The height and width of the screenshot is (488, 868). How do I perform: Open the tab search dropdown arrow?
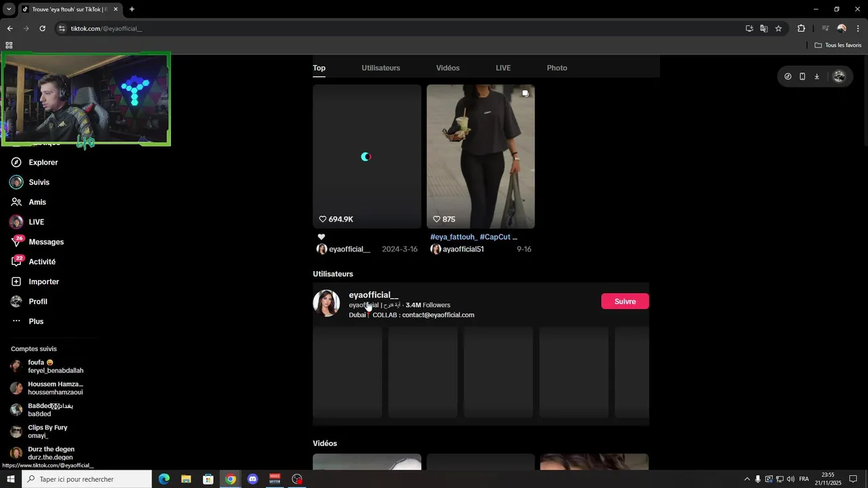coord(9,9)
